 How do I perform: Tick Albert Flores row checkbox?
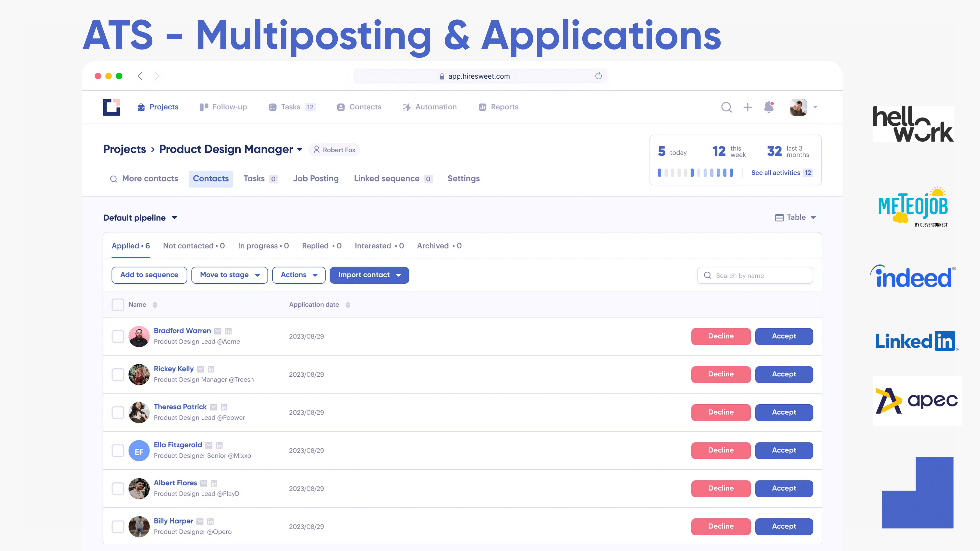[118, 489]
